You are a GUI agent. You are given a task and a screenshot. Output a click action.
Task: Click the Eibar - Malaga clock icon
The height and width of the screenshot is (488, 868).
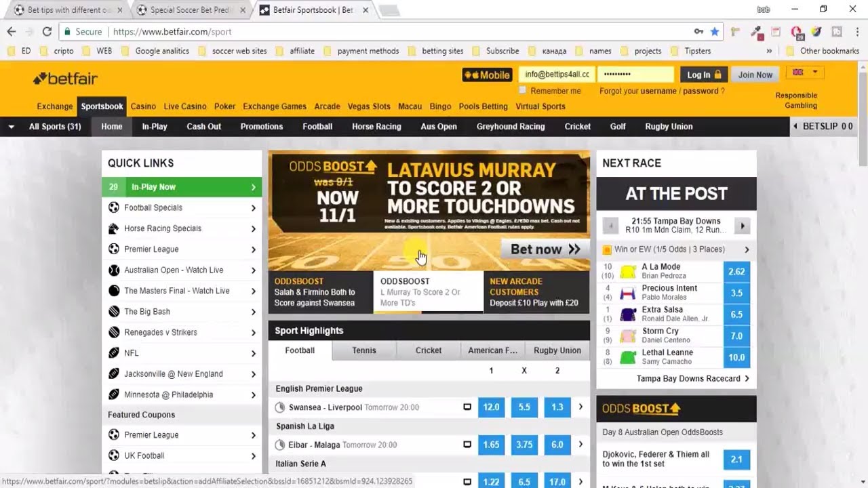280,445
